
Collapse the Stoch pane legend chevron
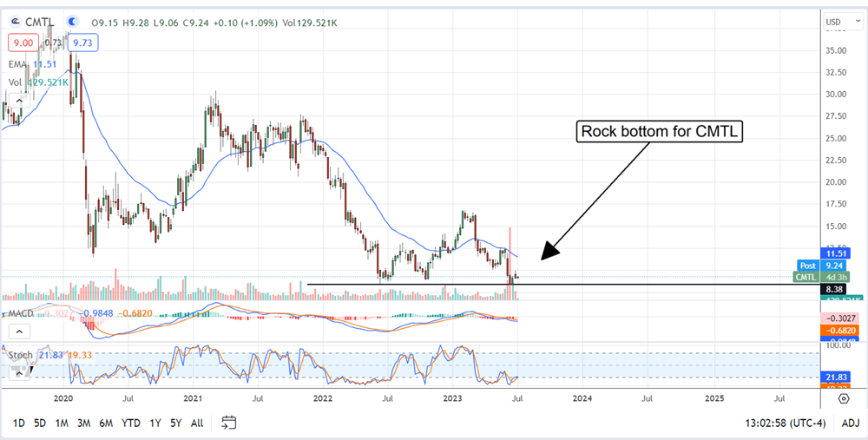(19, 373)
